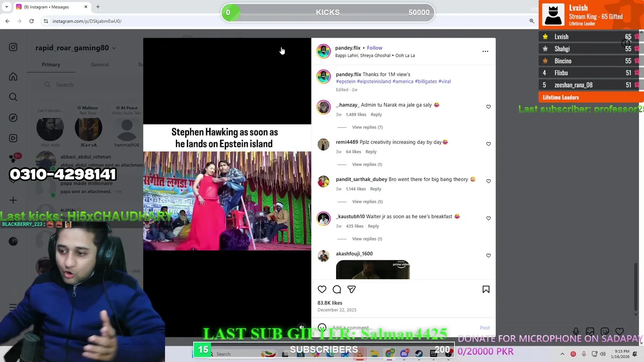Like _hamzay_'s comment
The width and height of the screenshot is (644, 362).
(x=489, y=107)
